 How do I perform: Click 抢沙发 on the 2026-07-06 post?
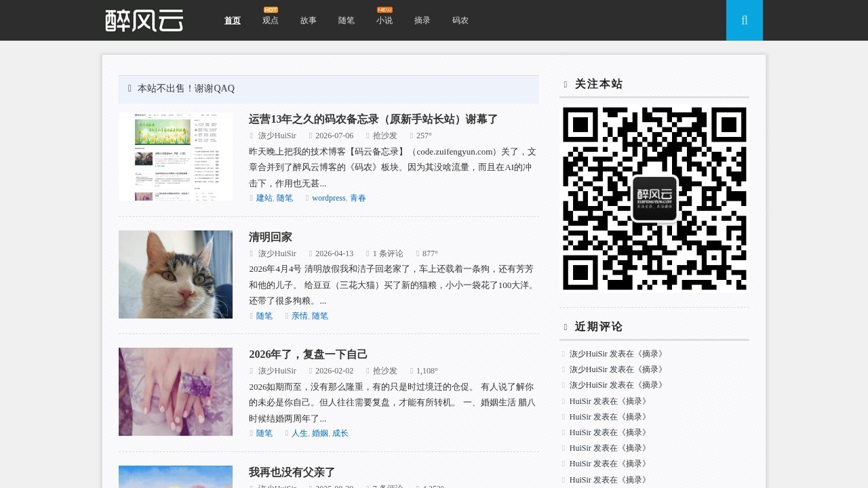(x=385, y=136)
